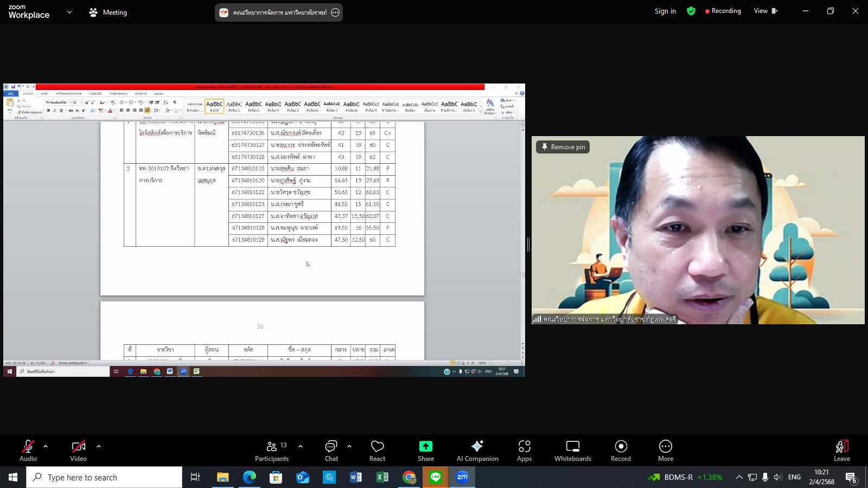Viewport: 868px width, 488px height.
Task: Open the More options menu
Action: pos(666,450)
